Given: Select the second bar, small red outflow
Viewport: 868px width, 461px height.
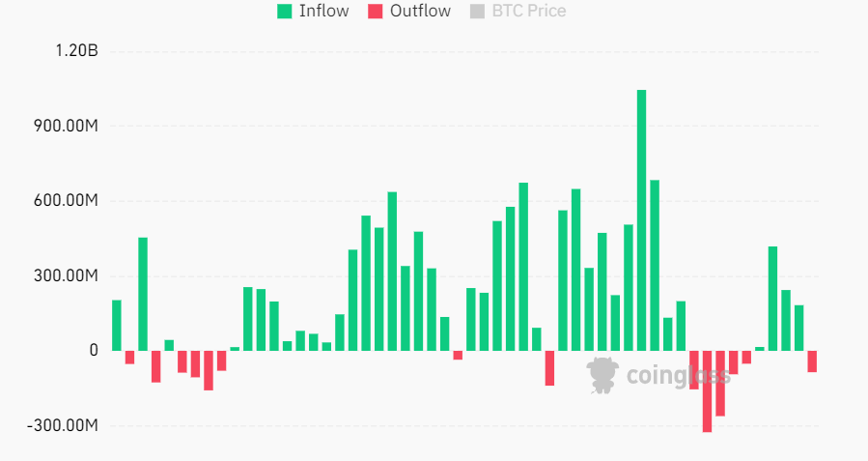Looking at the screenshot, I should (x=129, y=358).
